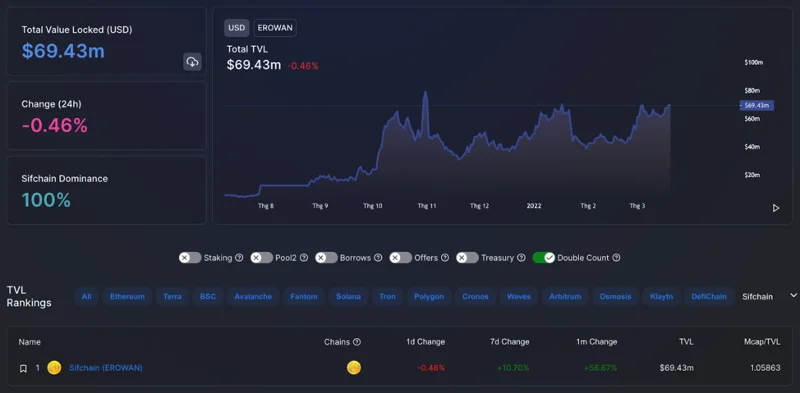Download TVL data via cloud icon
800x393 pixels.
[192, 62]
